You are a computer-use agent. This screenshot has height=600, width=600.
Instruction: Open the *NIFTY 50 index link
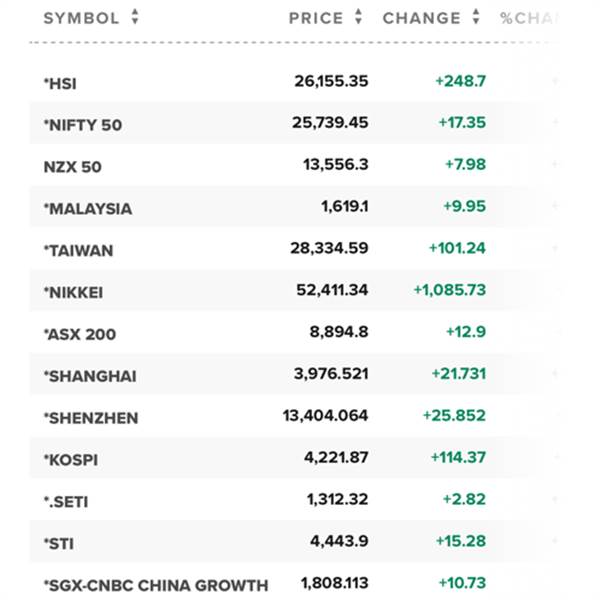tap(83, 125)
